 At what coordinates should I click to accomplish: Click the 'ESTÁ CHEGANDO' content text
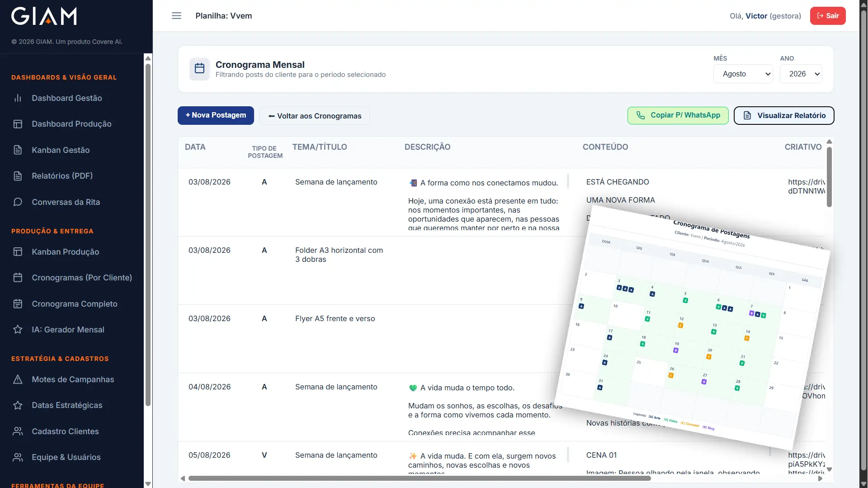pyautogui.click(x=617, y=182)
